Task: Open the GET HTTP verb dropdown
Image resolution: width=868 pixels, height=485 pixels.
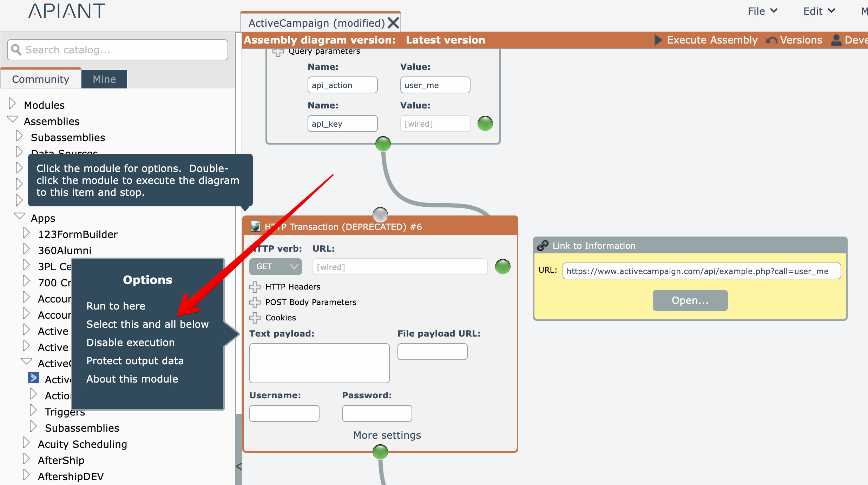Action: coord(275,267)
